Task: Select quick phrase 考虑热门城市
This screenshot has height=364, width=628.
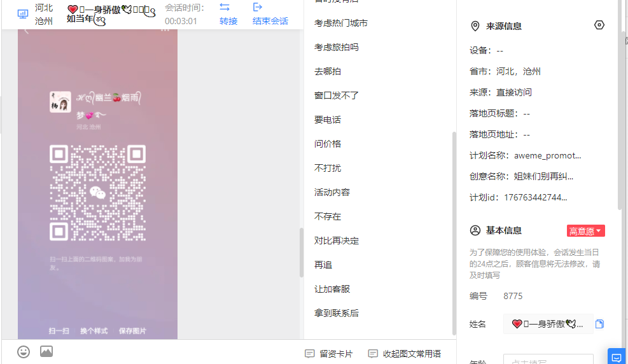Action: tap(341, 23)
